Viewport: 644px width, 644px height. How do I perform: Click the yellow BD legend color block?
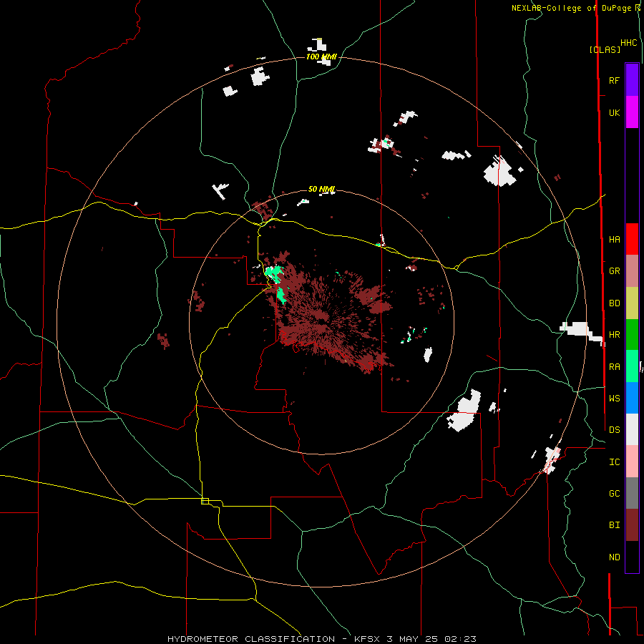click(x=632, y=303)
